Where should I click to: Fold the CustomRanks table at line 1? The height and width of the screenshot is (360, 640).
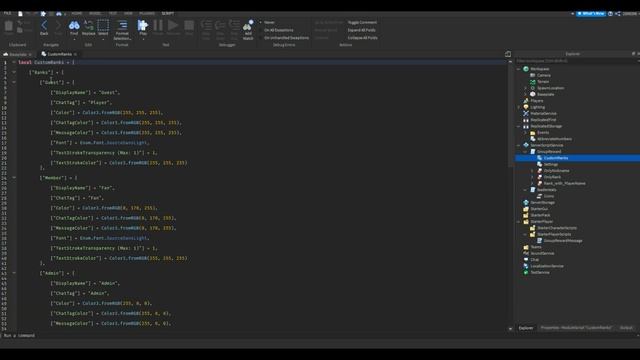click(x=14, y=62)
